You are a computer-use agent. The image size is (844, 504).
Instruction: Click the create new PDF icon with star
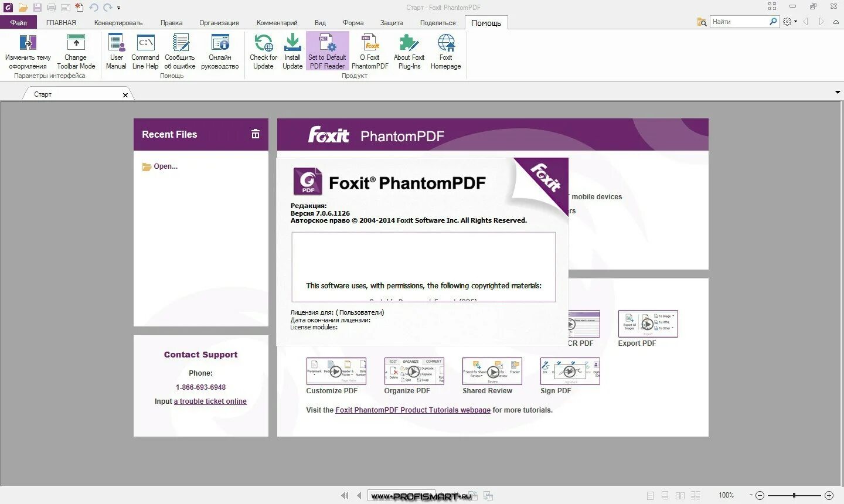pos(79,8)
